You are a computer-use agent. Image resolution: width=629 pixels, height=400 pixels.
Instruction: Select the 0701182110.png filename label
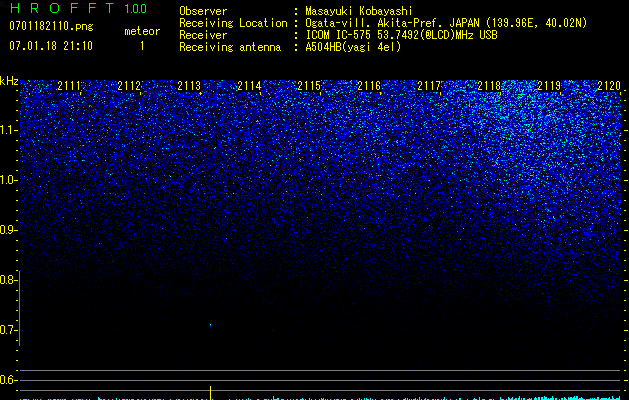coord(51,26)
